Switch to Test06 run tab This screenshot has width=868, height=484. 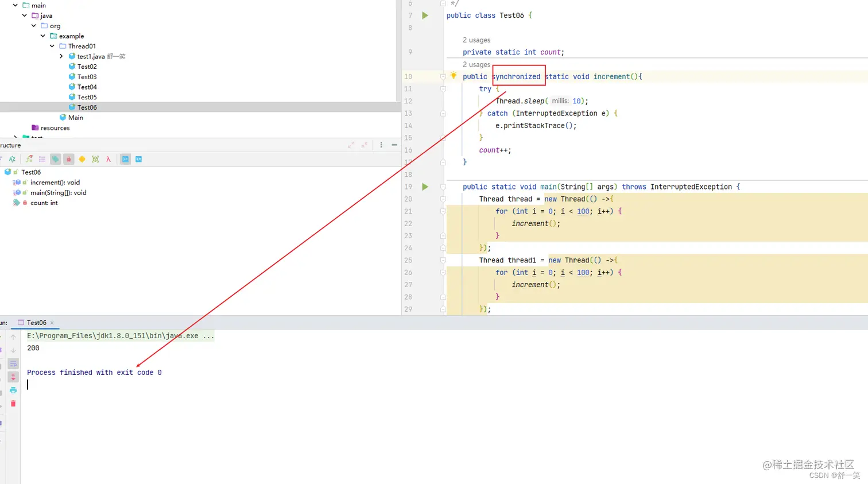36,323
